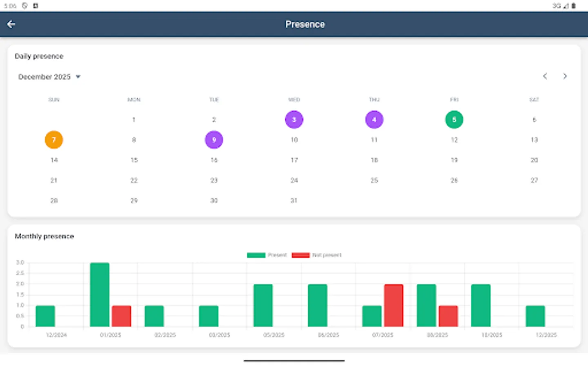The height and width of the screenshot is (368, 588).
Task: Toggle the green Present legend swatch
Action: pos(256,255)
